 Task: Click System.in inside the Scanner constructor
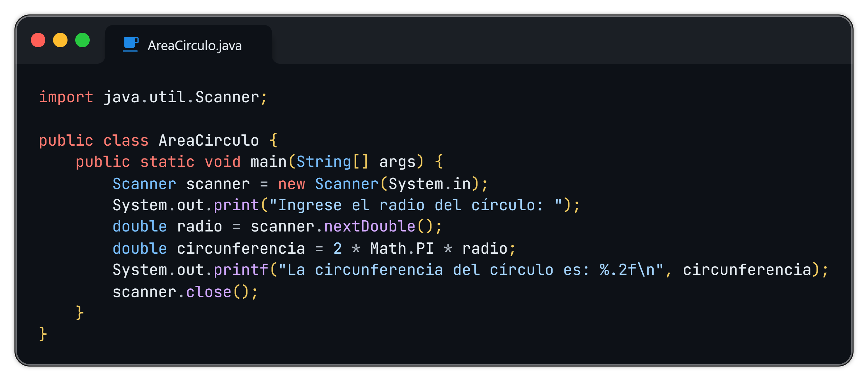pos(429,184)
